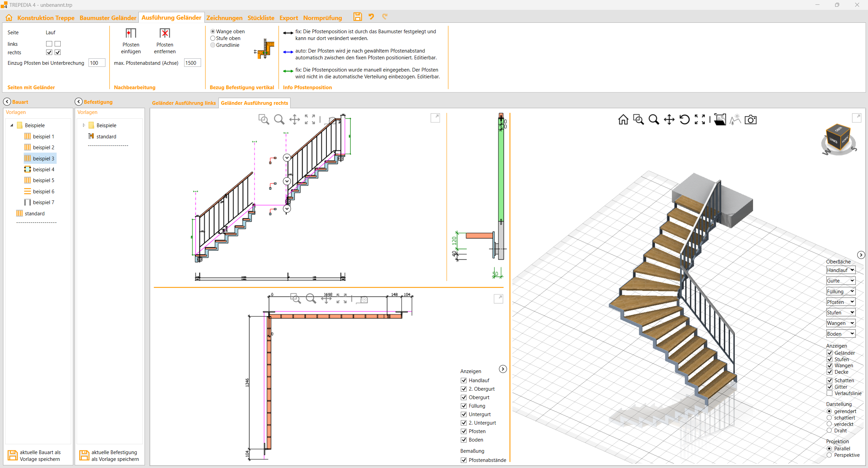Screen dimensions: 868x468
Task: Click the camera screenshot icon in 3D viewer
Action: [x=750, y=120]
